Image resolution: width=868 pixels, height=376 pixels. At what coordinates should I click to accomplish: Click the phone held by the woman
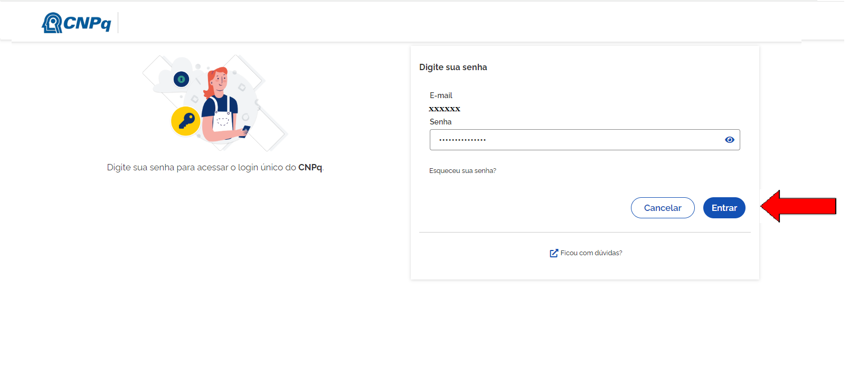pos(246,130)
